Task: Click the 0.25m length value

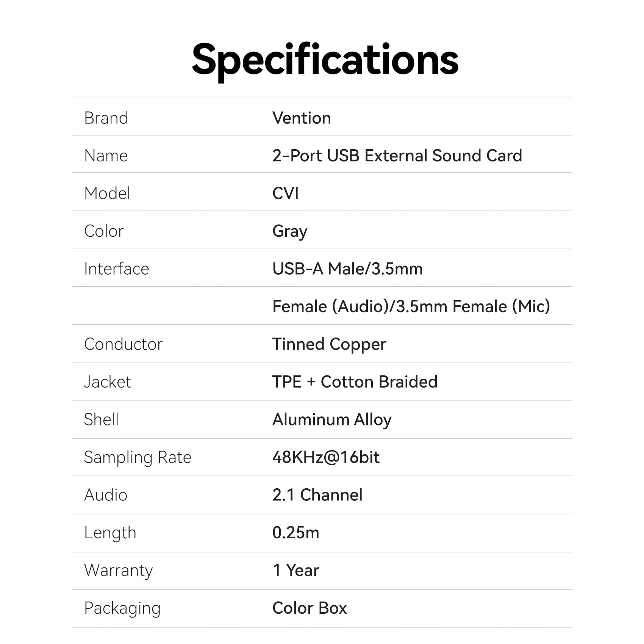Action: coord(295,533)
